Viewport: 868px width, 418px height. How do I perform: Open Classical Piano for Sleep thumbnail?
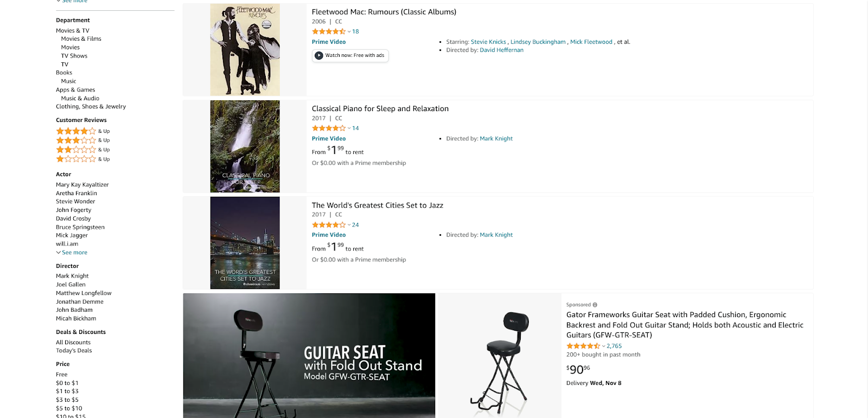tap(245, 146)
